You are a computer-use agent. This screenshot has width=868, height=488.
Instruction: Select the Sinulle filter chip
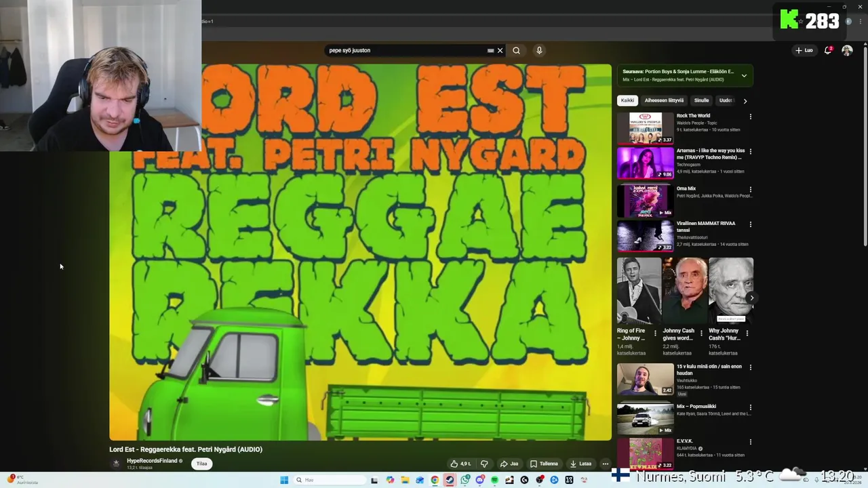pos(701,100)
